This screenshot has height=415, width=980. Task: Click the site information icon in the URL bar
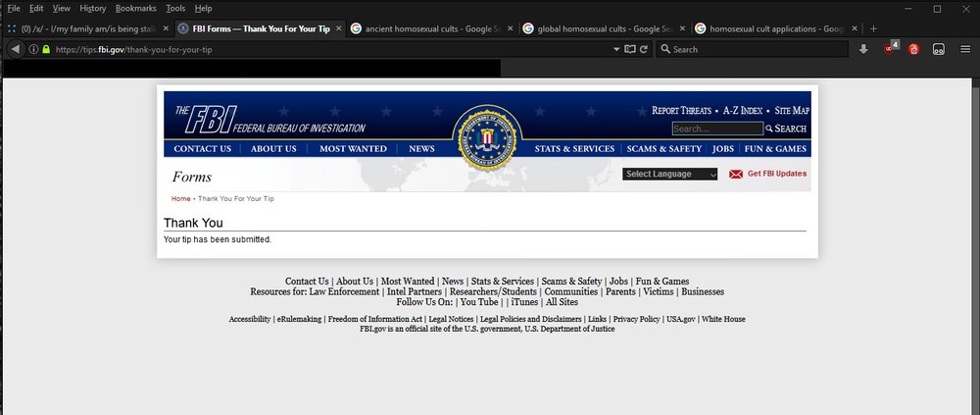[x=32, y=49]
